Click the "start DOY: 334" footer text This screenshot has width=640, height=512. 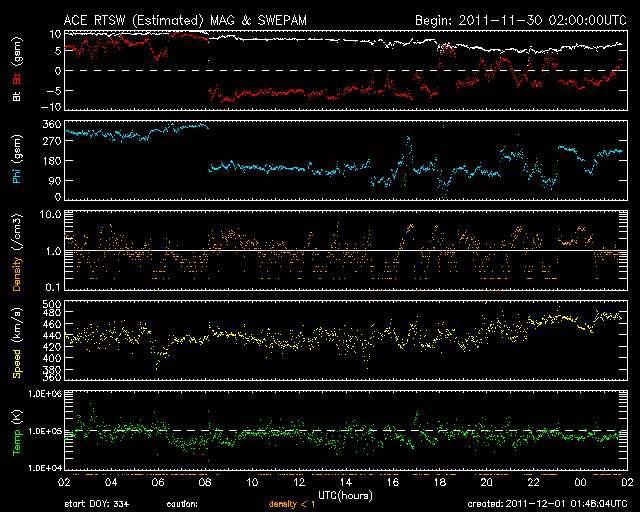tap(97, 504)
